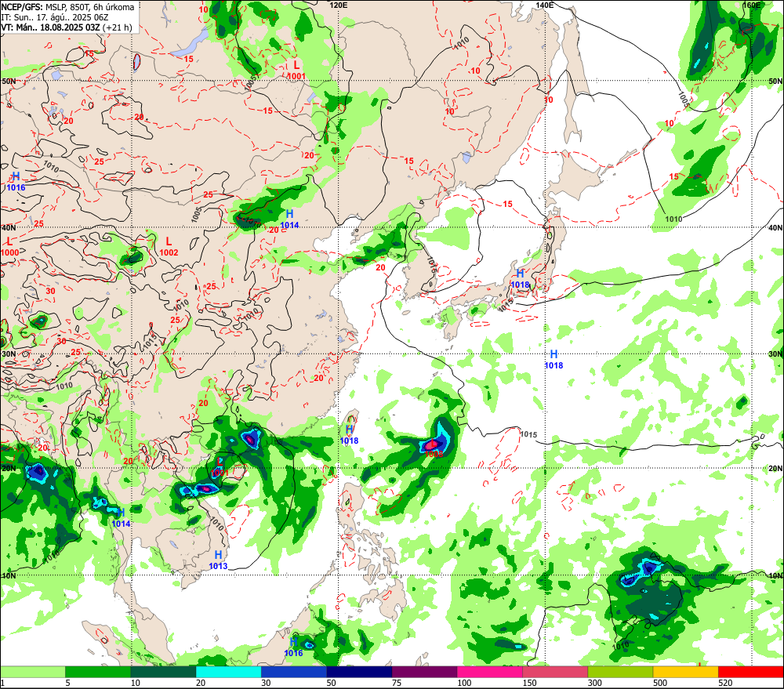784x689 pixels.
Task: Click the '160E' longitude label
Action: click(752, 5)
